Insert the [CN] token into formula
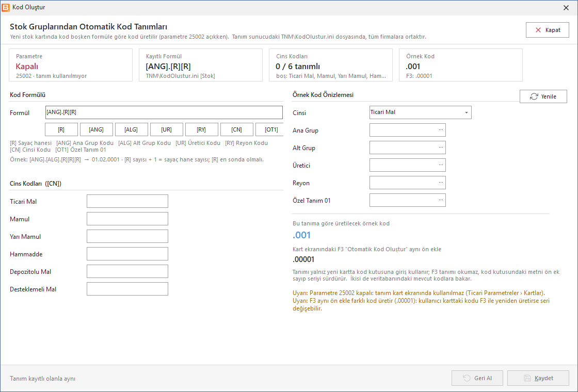Image resolution: width=578 pixels, height=392 pixels. (x=237, y=129)
